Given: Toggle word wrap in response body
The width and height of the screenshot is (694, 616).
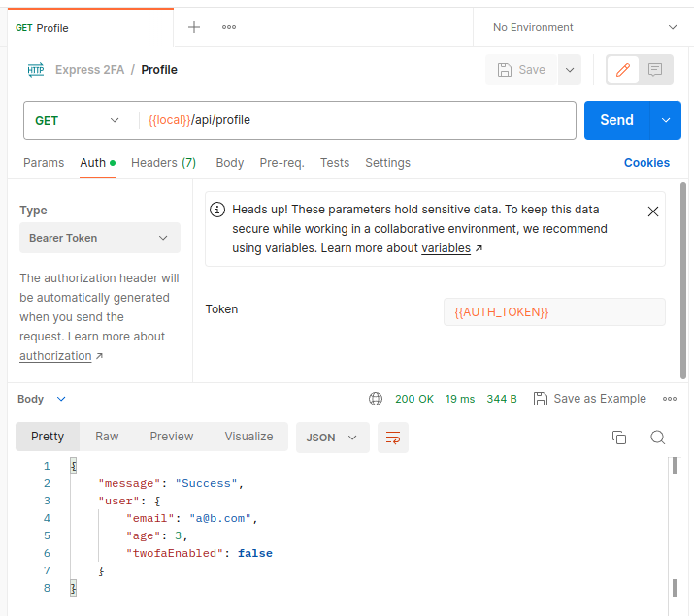Looking at the screenshot, I should 393,438.
